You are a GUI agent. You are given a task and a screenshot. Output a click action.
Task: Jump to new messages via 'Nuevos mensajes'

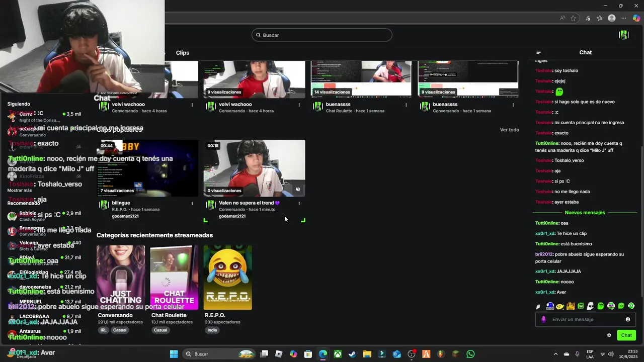585,213
